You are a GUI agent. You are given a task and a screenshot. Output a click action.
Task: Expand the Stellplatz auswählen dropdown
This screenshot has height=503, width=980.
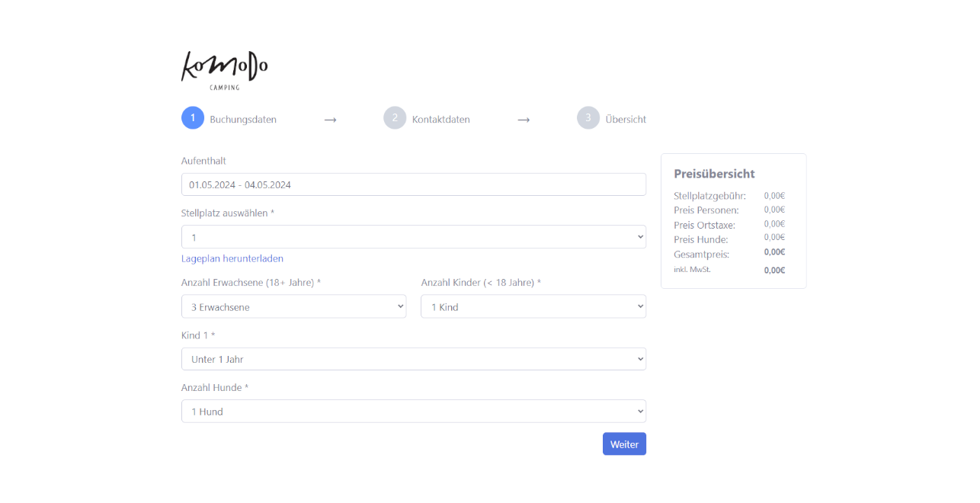pos(413,237)
